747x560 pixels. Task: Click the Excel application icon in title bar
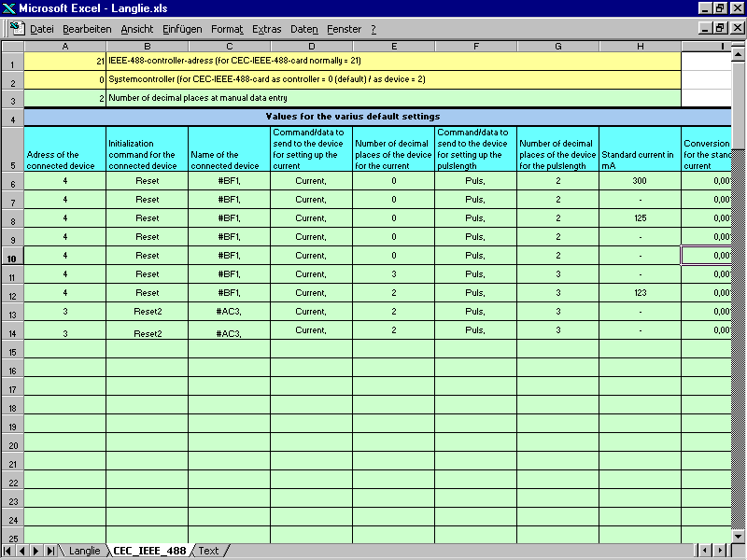9,8
